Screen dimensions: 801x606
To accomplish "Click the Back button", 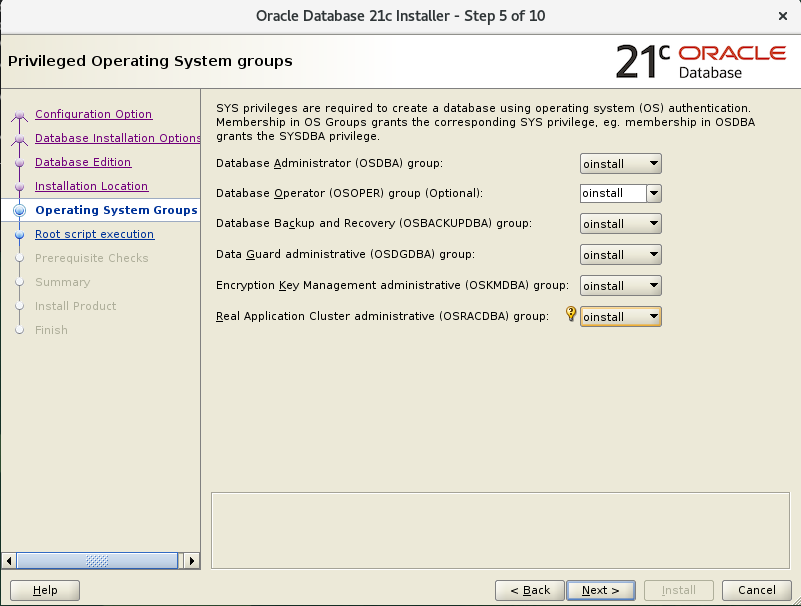I will [x=530, y=590].
